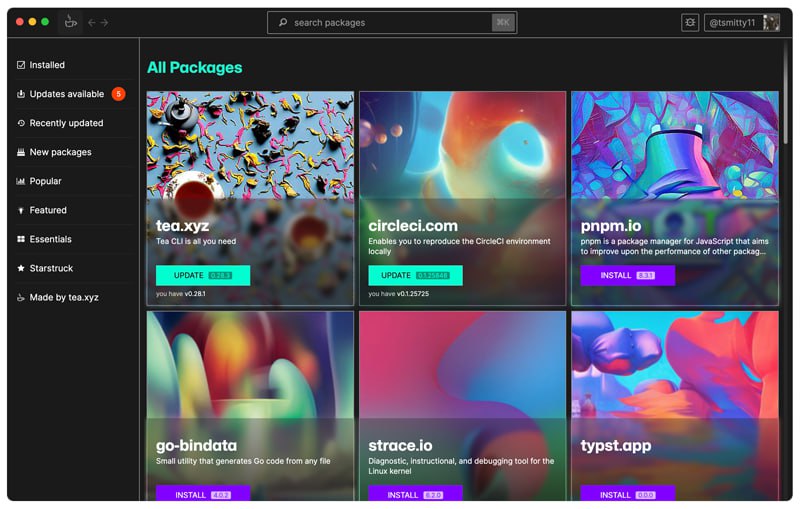This screenshot has width=800, height=509.
Task: Select Recently updated in sidebar
Action: pyautogui.click(x=66, y=123)
